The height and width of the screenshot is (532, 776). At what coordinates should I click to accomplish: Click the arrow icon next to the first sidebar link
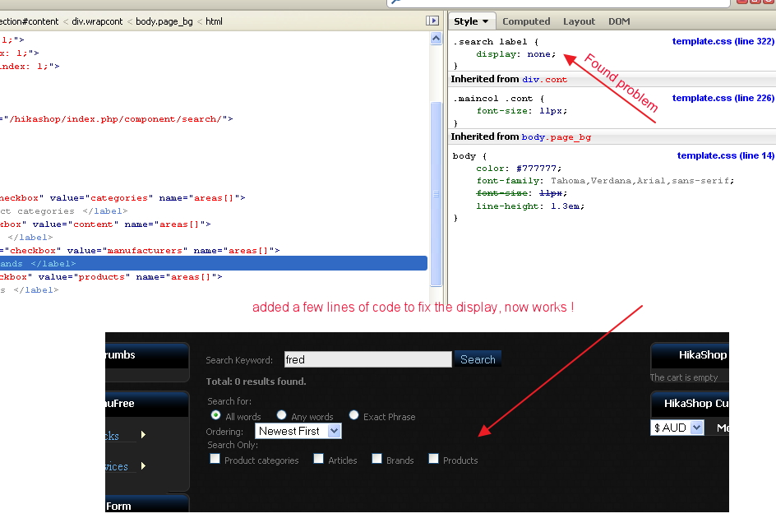[x=143, y=435]
